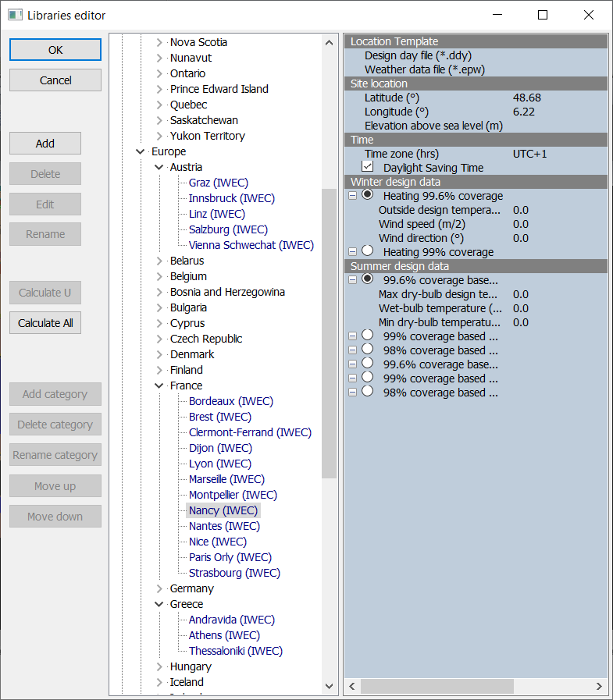
Task: Click the Cancel button
Action: click(x=55, y=80)
